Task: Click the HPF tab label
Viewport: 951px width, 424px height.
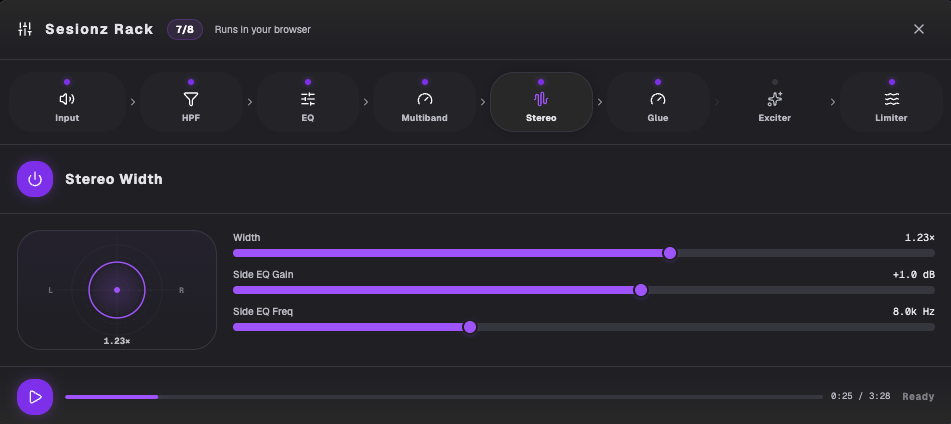Action: coord(190,118)
